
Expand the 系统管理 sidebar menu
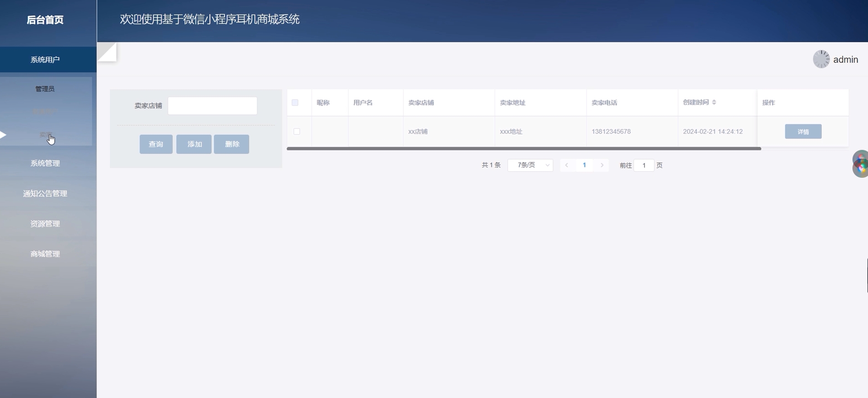pyautogui.click(x=45, y=163)
